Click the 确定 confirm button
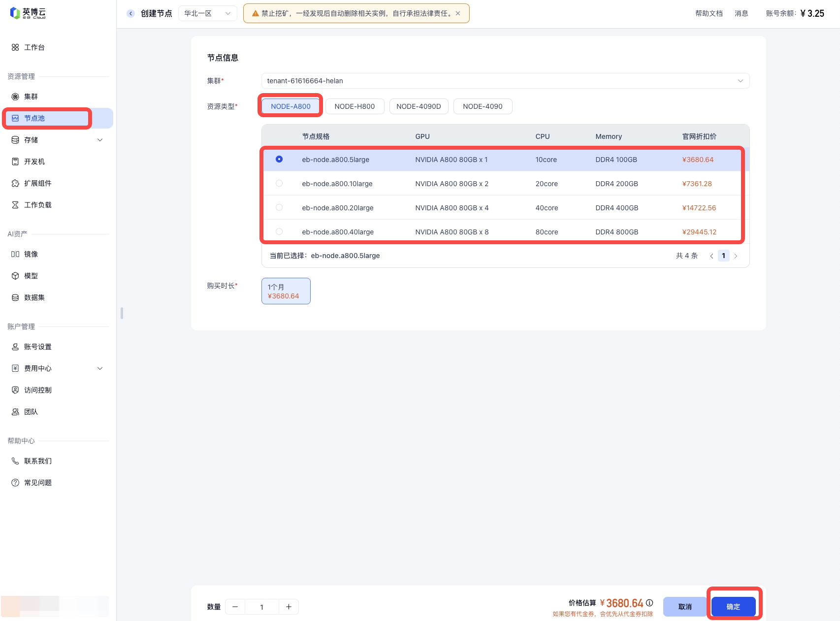This screenshot has width=840, height=621. pos(734,607)
